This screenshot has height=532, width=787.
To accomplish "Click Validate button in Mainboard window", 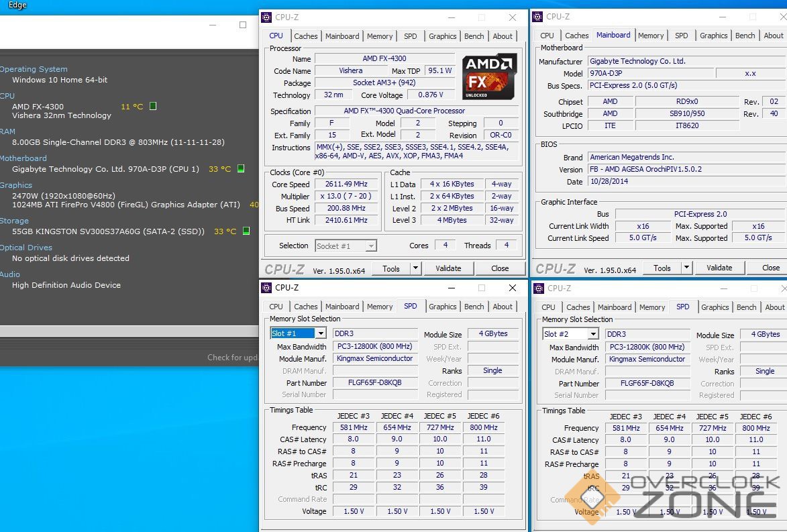I will click(x=719, y=268).
